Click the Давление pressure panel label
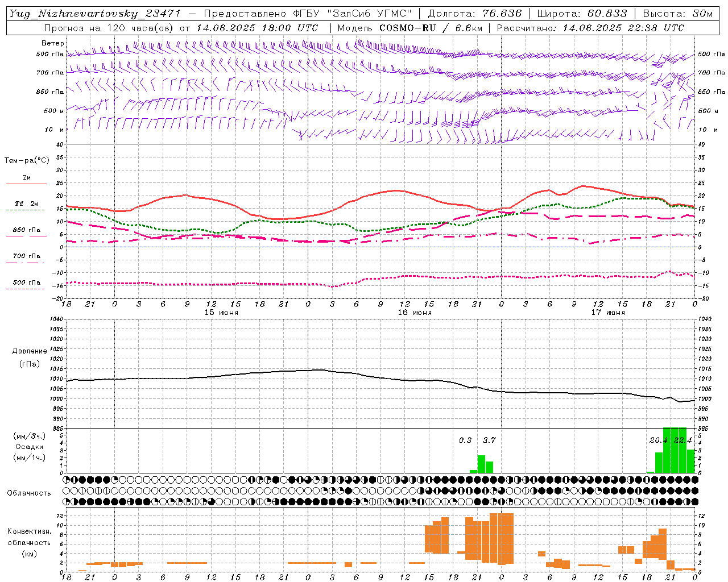This screenshot has height=582, width=728. 30,351
